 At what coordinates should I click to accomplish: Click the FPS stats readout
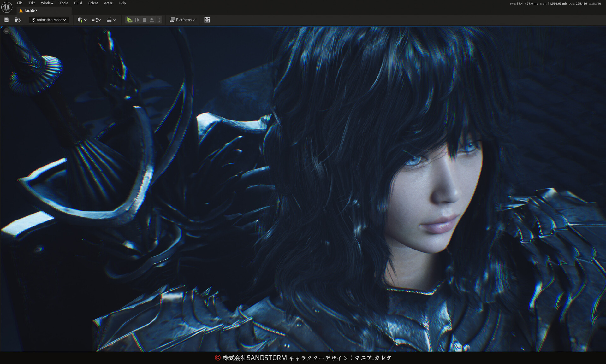click(x=516, y=4)
